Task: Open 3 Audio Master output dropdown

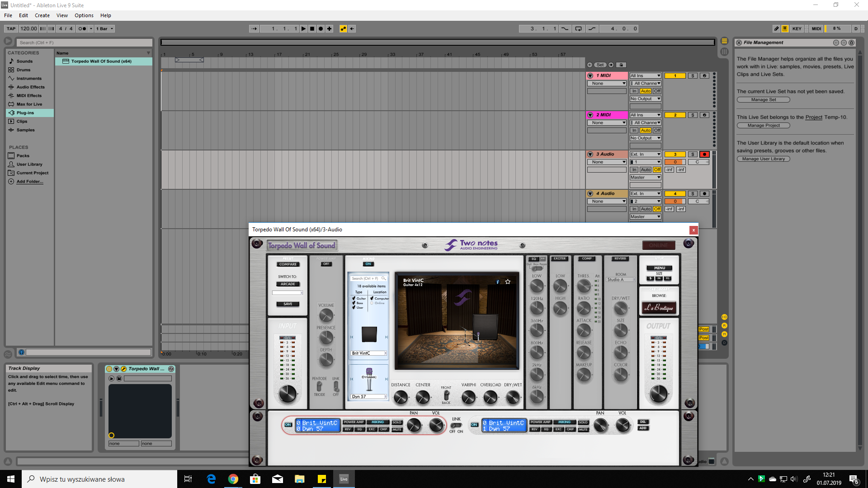Action: [x=646, y=178]
